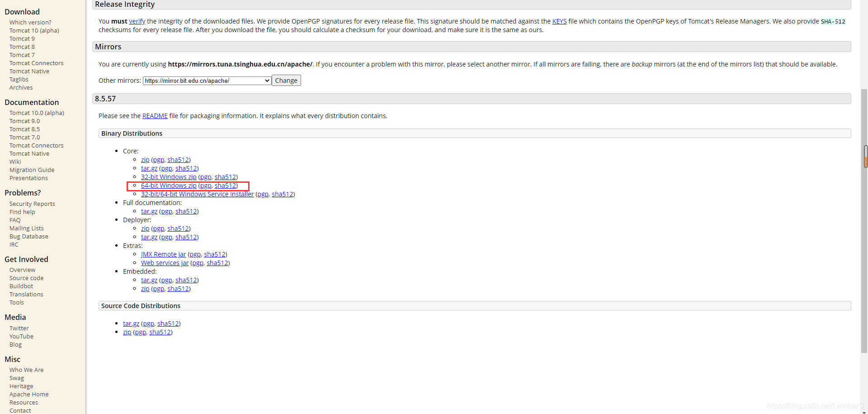This screenshot has width=868, height=414.
Task: Open FAQ sidebar link
Action: pos(15,220)
